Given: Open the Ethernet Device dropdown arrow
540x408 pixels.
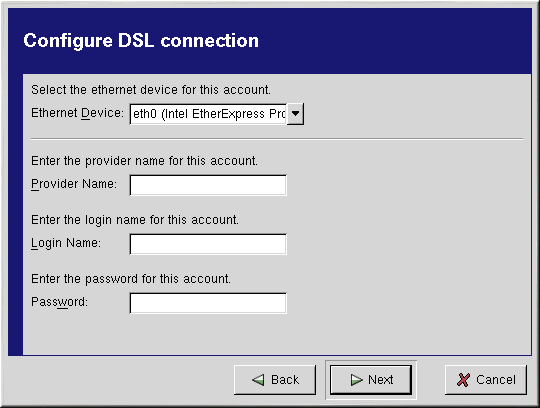Looking at the screenshot, I should (295, 114).
